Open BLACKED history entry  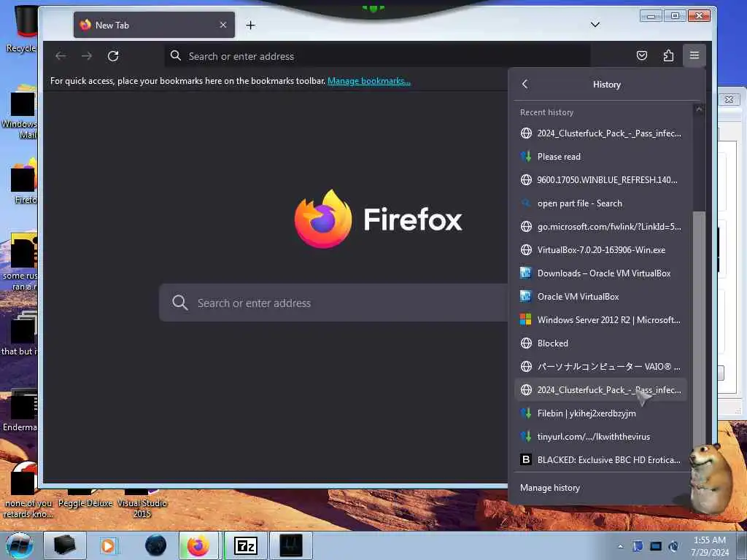tap(600, 460)
